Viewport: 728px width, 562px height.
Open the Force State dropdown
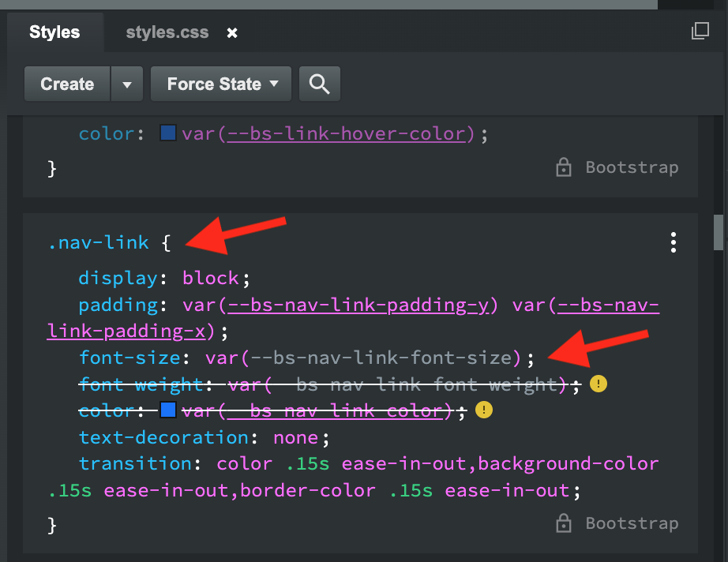[220, 84]
